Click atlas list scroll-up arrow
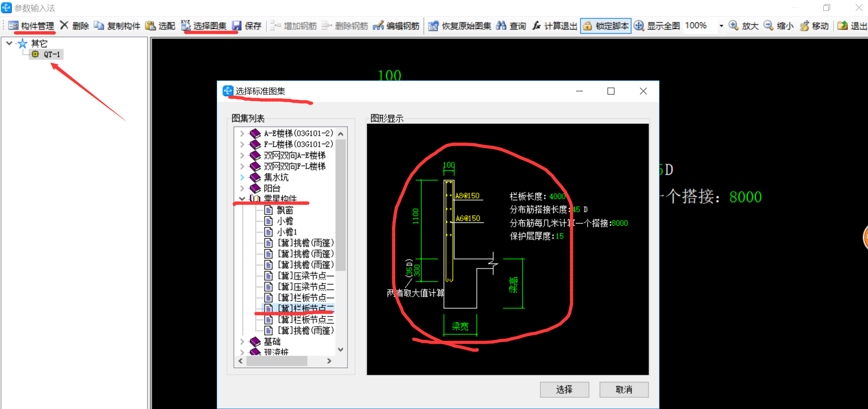 (341, 134)
